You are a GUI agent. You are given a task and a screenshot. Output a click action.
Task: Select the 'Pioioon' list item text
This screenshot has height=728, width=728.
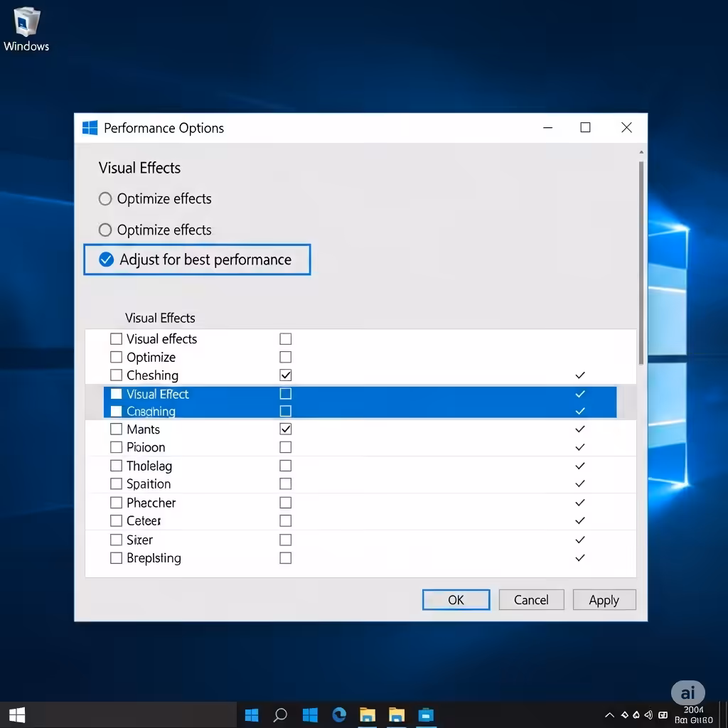tap(146, 447)
